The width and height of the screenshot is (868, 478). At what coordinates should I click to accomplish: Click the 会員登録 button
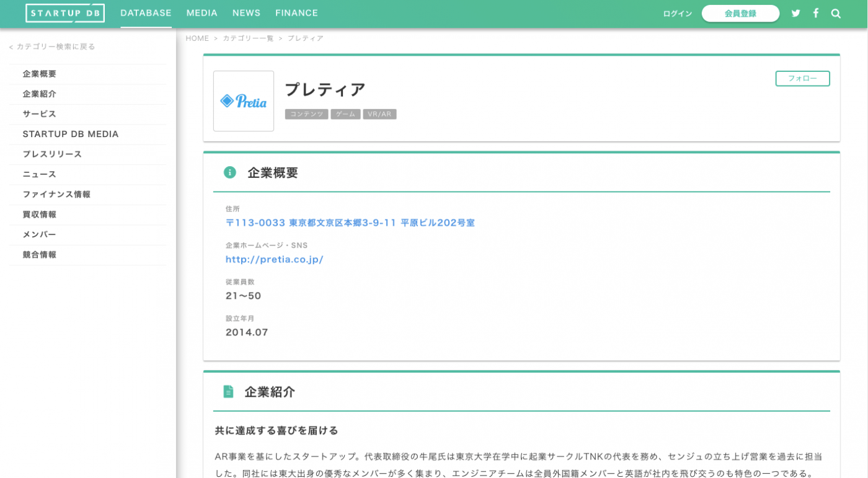[x=740, y=14]
